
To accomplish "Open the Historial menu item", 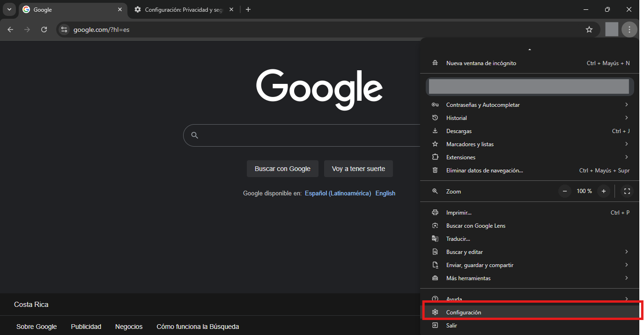I will tap(530, 118).
